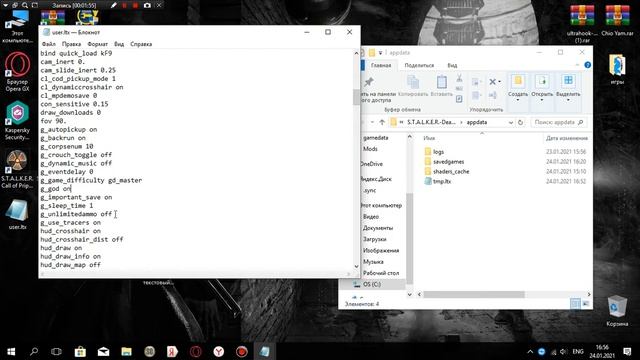
Task: Click the Notepad vertical scrollbar thumb
Action: click(356, 96)
